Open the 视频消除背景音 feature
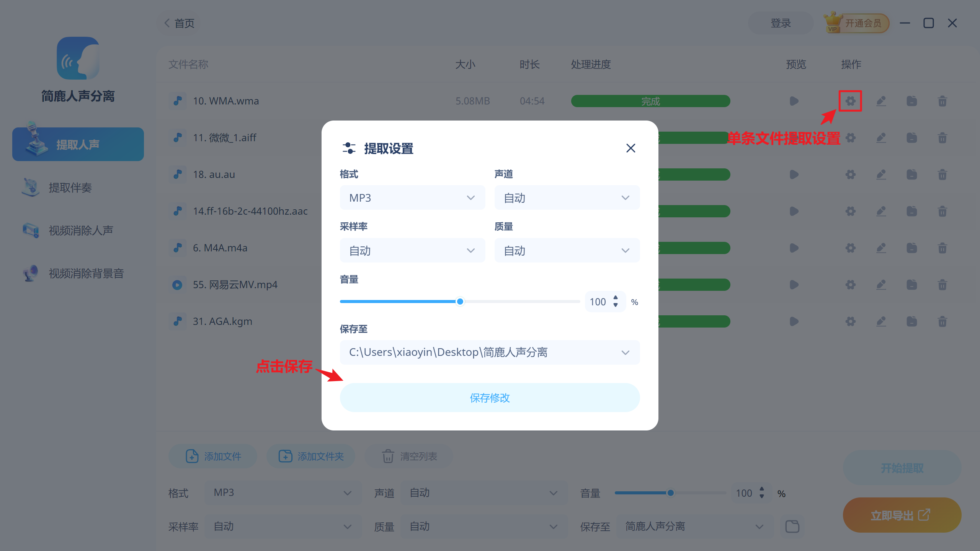This screenshot has height=551, width=980. [x=85, y=273]
